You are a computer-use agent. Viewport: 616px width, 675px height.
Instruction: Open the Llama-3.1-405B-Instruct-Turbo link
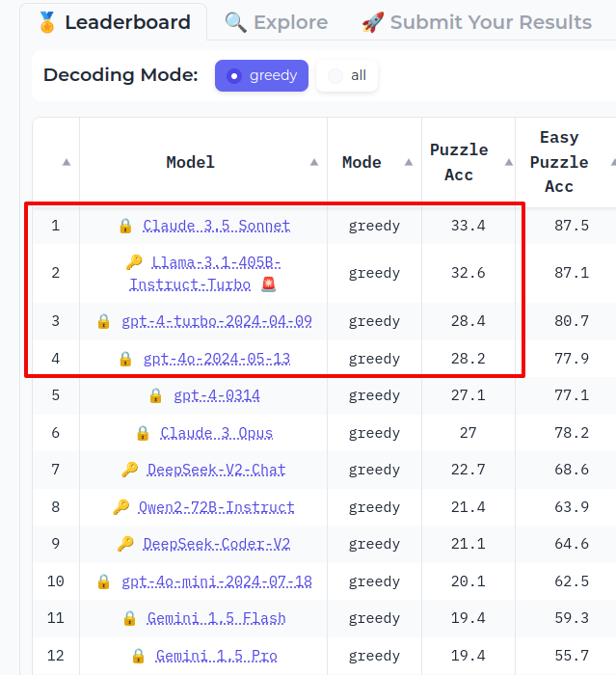point(205,273)
